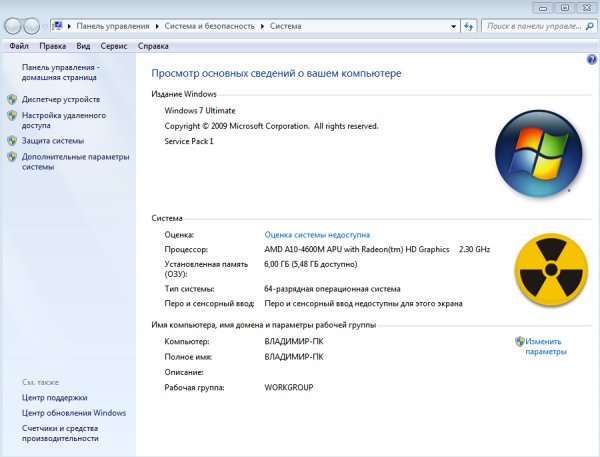Screen dimensions: 600x457
Task: Click the Windows 7 Ultimate text
Action: coord(200,111)
